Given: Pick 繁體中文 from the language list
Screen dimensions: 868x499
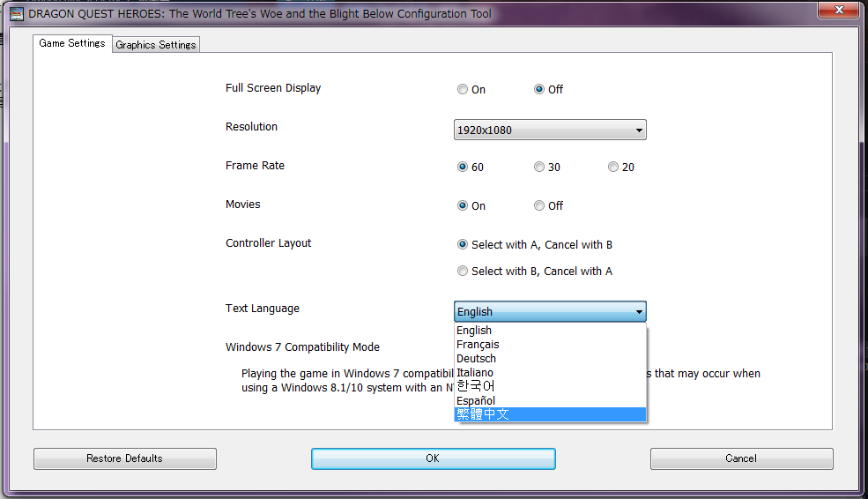Looking at the screenshot, I should pos(550,414).
